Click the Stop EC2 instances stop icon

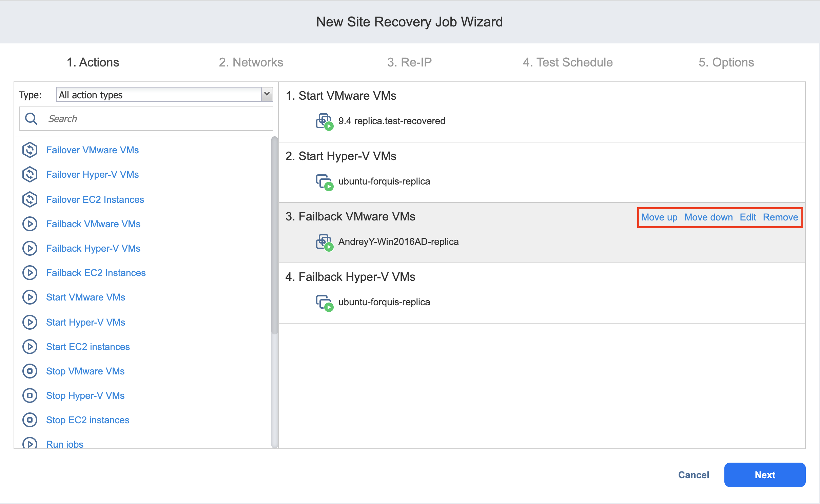30,420
